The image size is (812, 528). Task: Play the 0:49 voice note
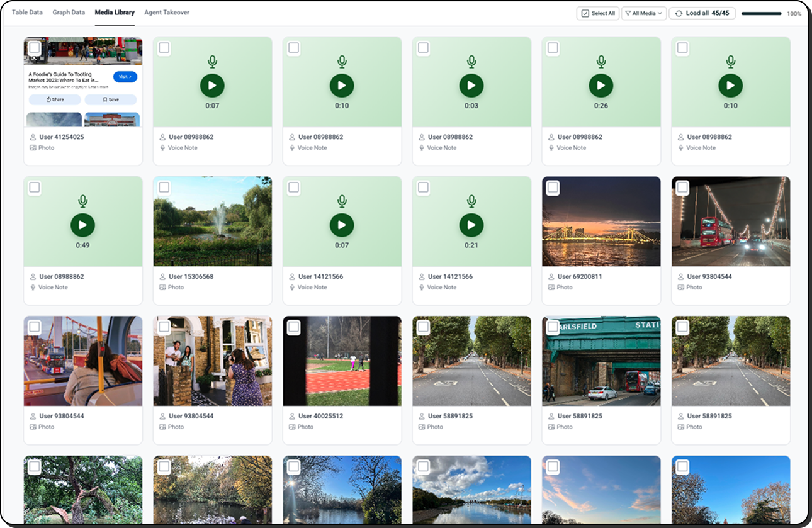(82, 225)
